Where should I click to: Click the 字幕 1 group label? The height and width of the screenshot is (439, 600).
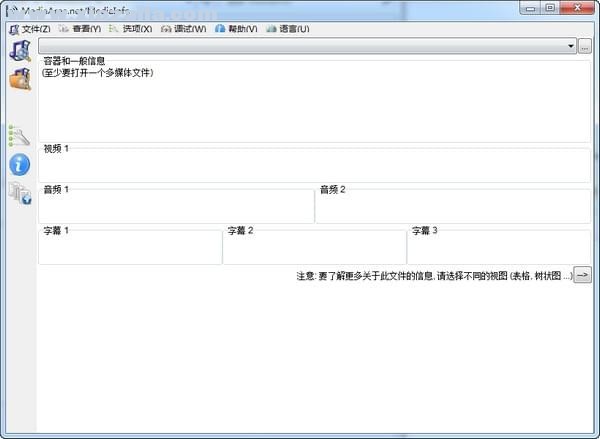tap(56, 231)
